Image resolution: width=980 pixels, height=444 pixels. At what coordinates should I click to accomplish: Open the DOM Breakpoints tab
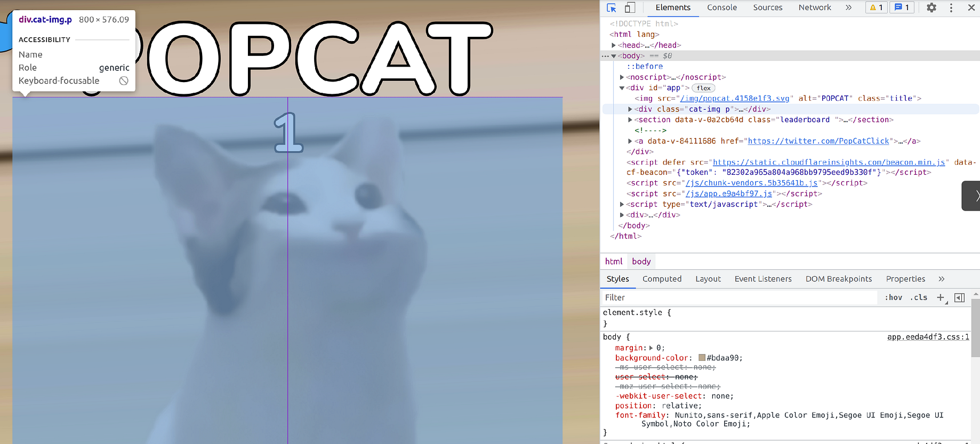(x=838, y=279)
